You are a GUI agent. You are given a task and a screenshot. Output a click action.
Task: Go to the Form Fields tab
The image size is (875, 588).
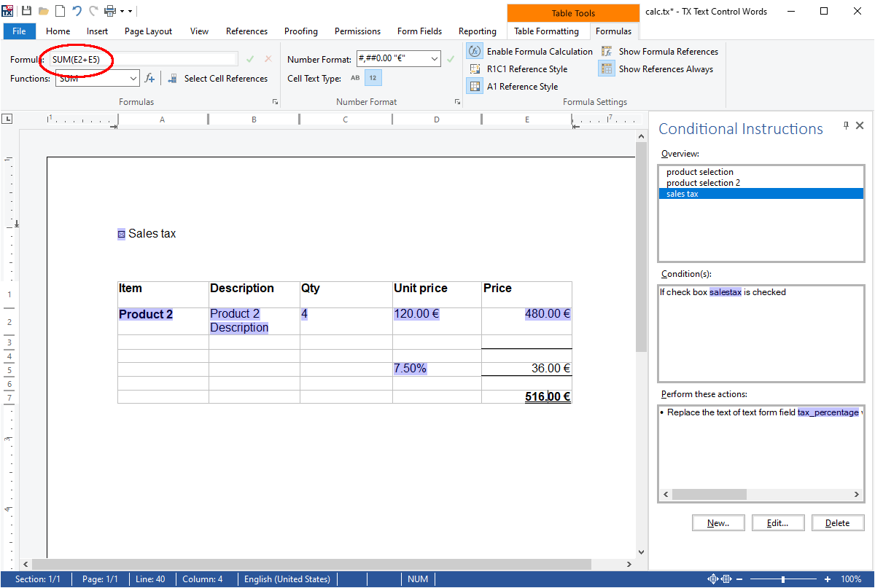419,31
